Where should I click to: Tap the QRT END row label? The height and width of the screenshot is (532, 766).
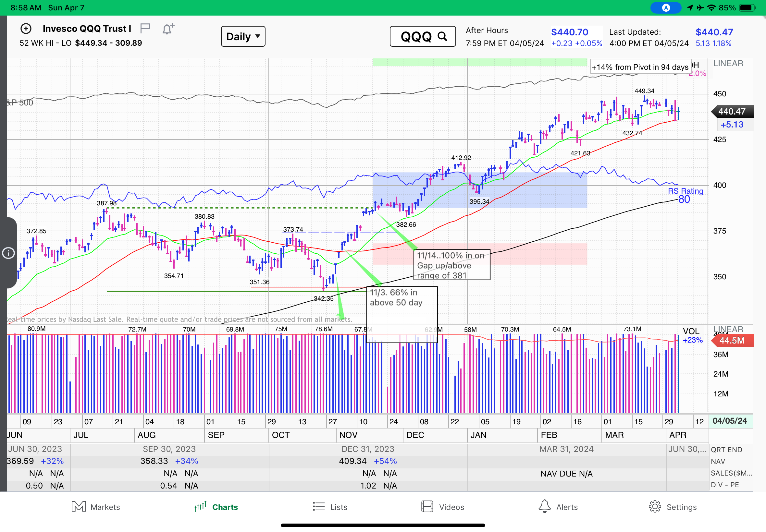point(726,450)
